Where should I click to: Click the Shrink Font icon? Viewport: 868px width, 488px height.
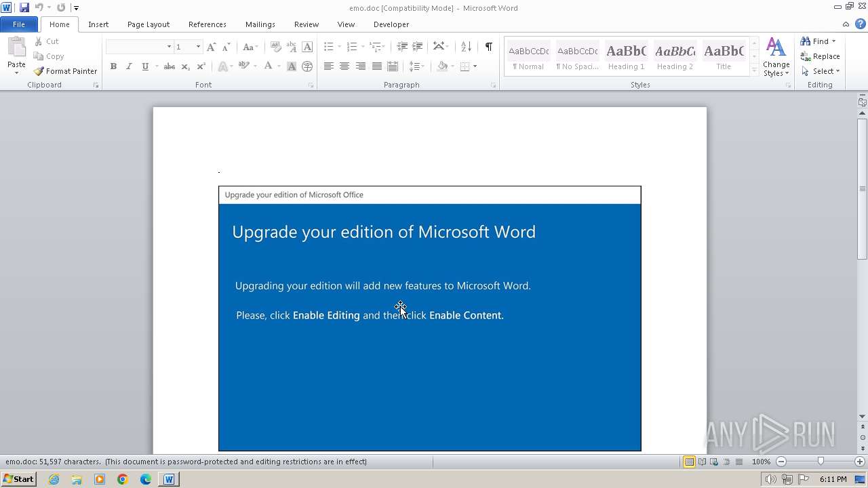226,47
